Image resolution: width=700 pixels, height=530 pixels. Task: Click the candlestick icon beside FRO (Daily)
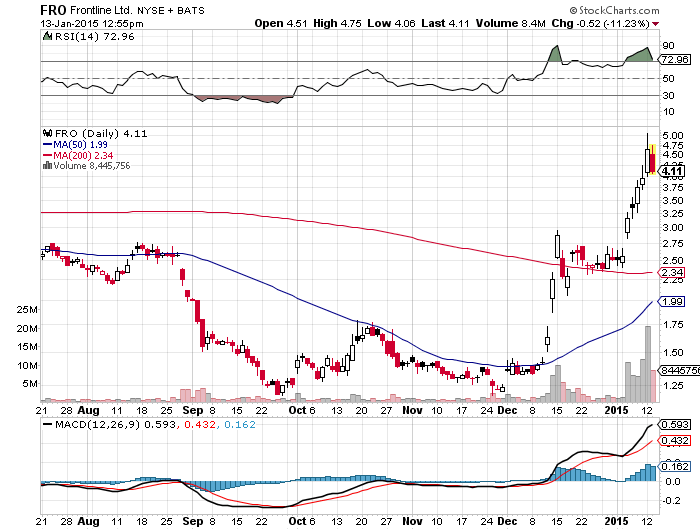pyautogui.click(x=48, y=133)
